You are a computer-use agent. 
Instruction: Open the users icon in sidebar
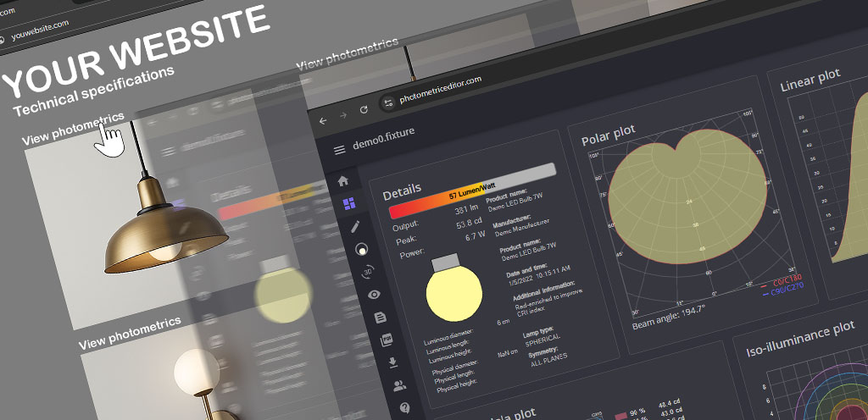click(x=399, y=386)
